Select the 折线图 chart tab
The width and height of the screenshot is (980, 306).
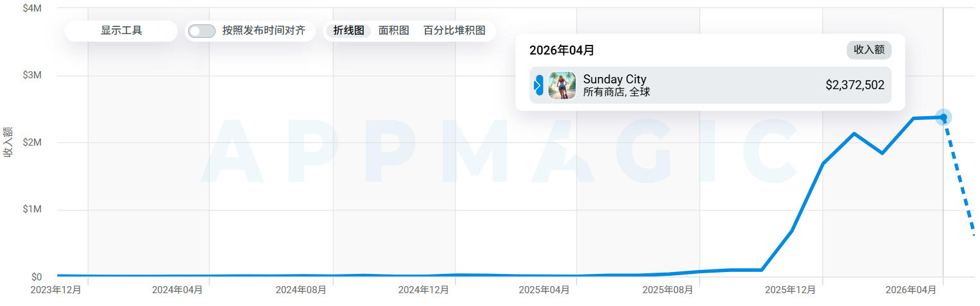coord(348,31)
